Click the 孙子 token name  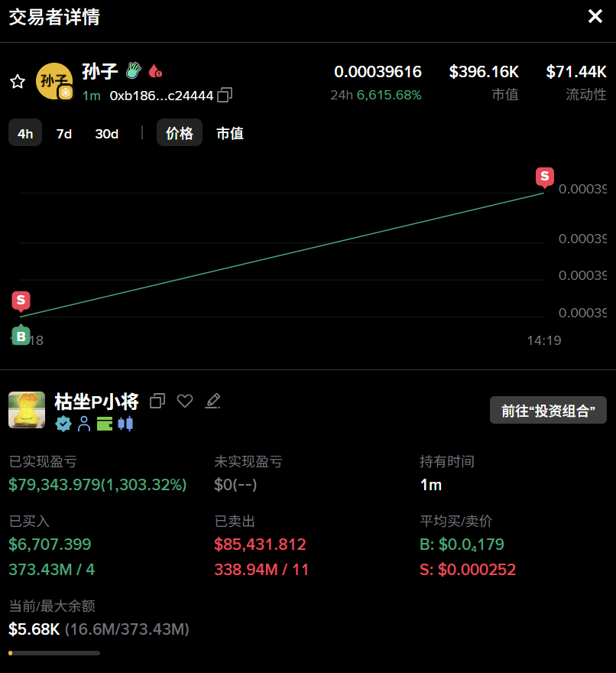pyautogui.click(x=100, y=71)
